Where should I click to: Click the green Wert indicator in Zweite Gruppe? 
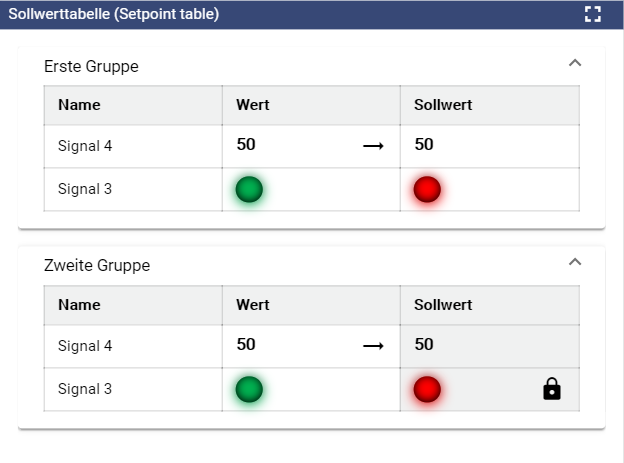click(x=249, y=389)
